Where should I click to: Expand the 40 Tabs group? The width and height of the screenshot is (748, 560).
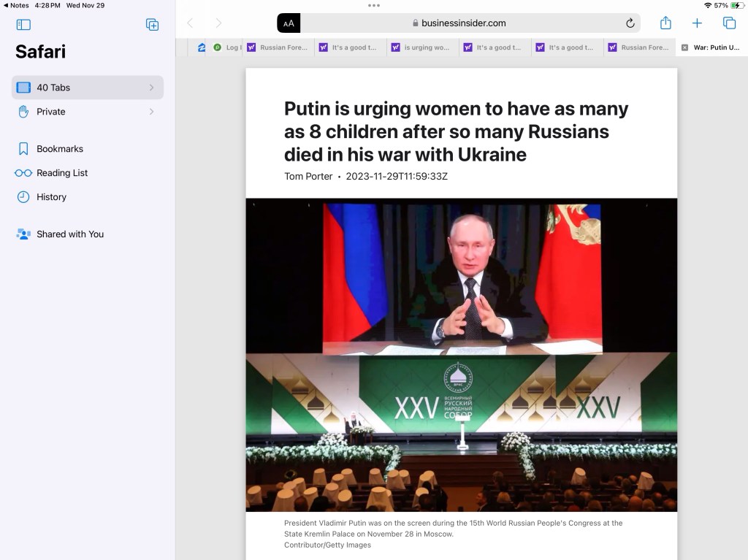pyautogui.click(x=151, y=88)
